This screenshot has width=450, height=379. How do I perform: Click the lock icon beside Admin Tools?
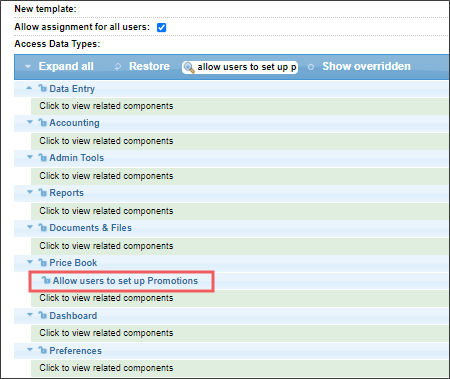coord(42,157)
